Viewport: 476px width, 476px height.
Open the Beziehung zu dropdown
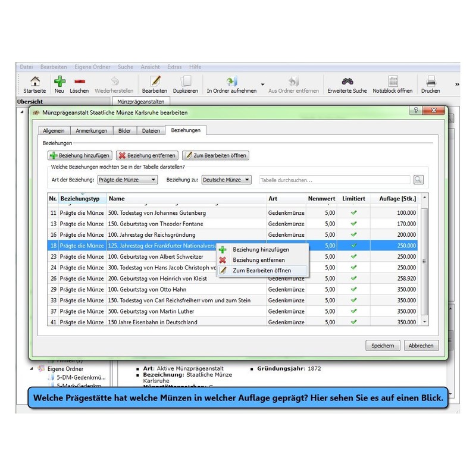(x=226, y=180)
